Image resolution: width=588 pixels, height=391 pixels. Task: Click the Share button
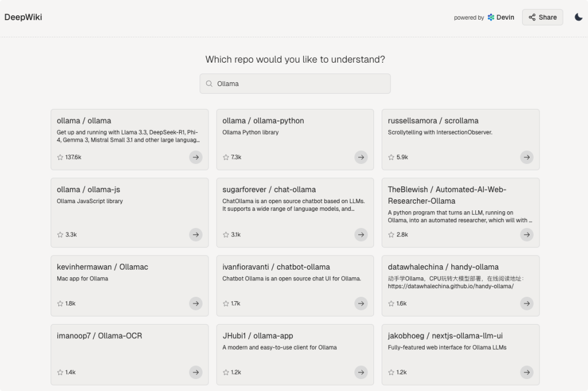[542, 17]
